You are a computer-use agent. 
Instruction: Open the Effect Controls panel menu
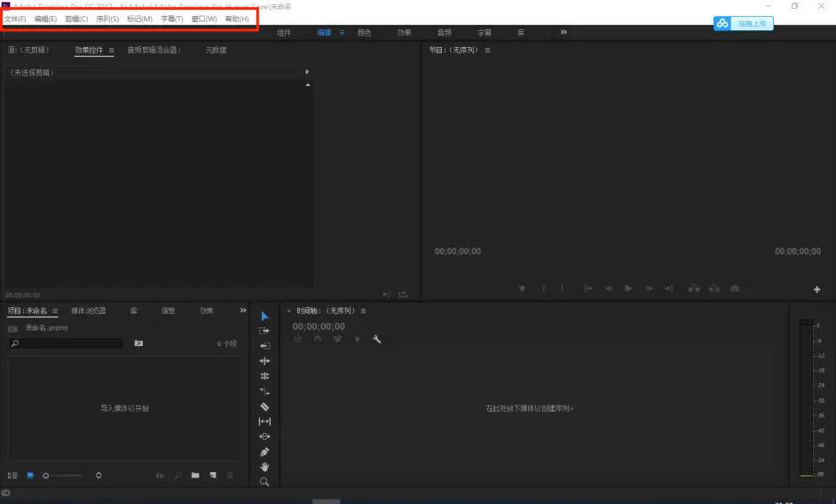111,51
